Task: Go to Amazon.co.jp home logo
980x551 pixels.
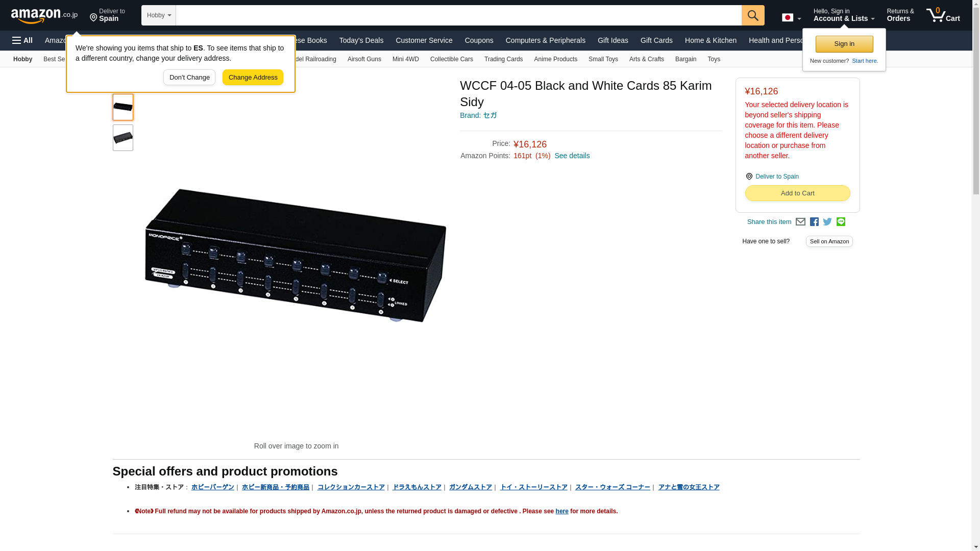Action: tap(44, 15)
